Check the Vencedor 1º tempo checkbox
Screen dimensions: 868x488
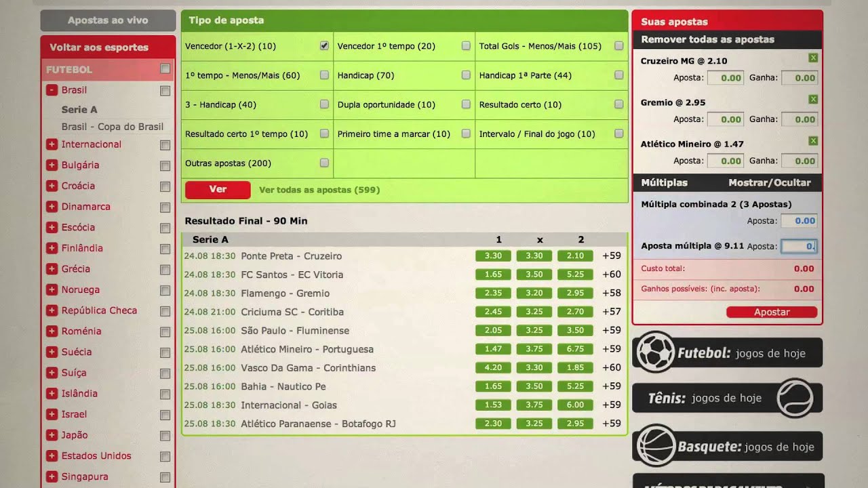pos(466,46)
